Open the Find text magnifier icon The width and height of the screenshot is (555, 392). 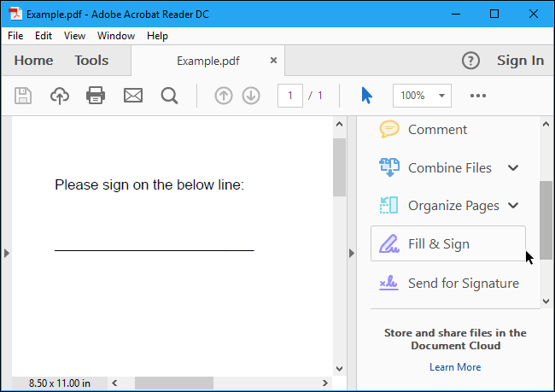pos(169,96)
